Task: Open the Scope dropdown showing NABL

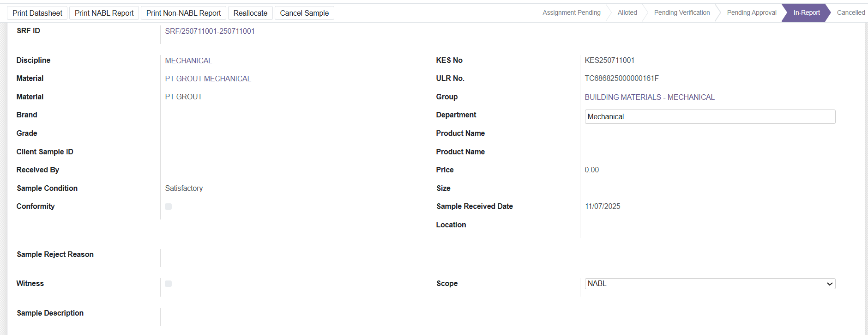Action: click(x=710, y=284)
